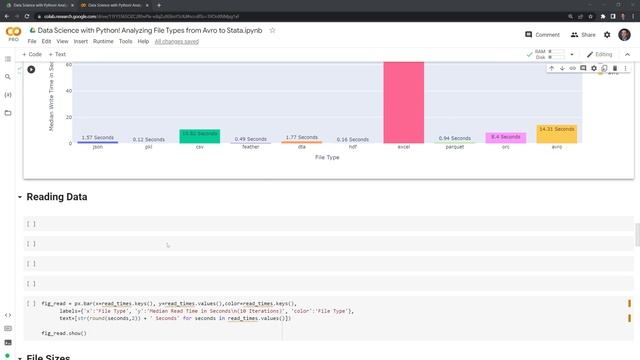Open the user account avatar
The height and width of the screenshot is (360, 640).
pos(624,35)
